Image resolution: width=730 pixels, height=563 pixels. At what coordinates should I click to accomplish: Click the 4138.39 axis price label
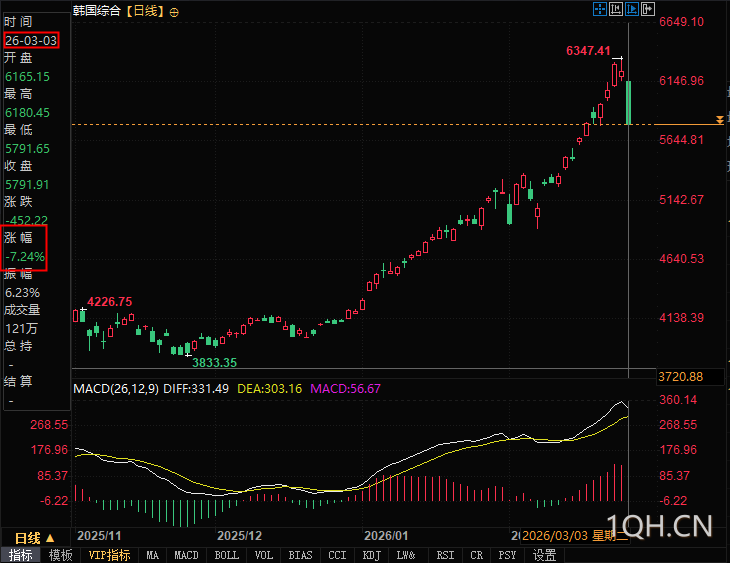682,318
